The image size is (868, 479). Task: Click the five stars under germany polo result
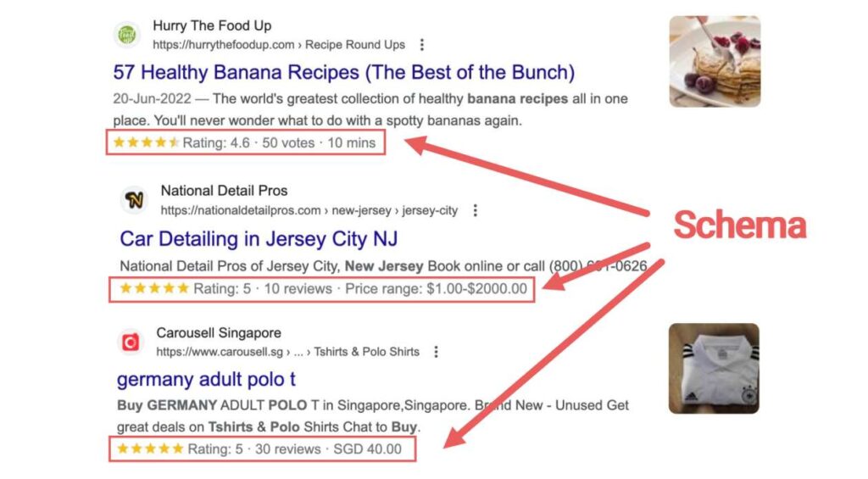coord(150,448)
